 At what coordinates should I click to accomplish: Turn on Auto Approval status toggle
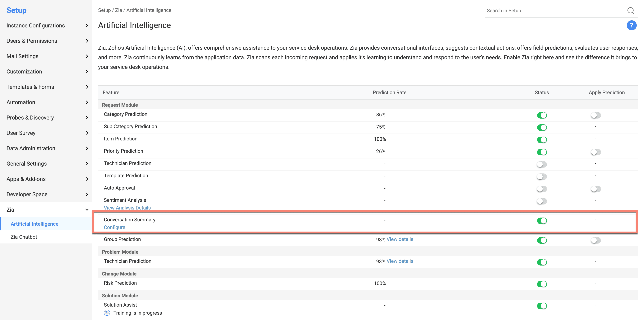pos(542,189)
